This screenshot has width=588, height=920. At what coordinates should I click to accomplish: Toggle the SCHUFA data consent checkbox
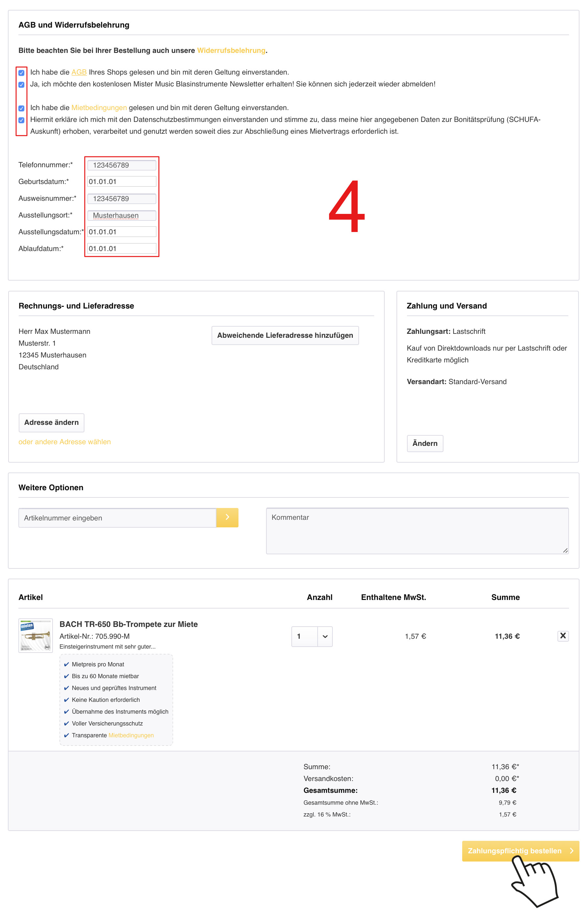pyautogui.click(x=21, y=120)
